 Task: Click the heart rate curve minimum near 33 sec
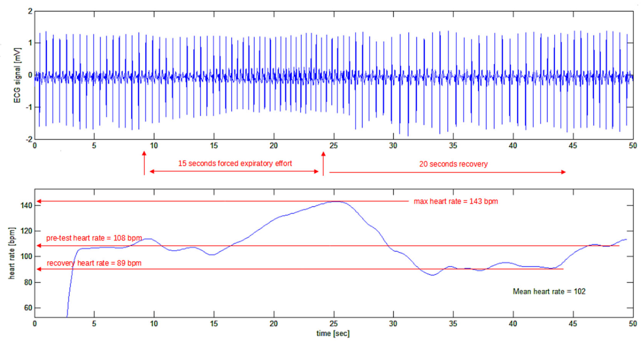coord(433,275)
